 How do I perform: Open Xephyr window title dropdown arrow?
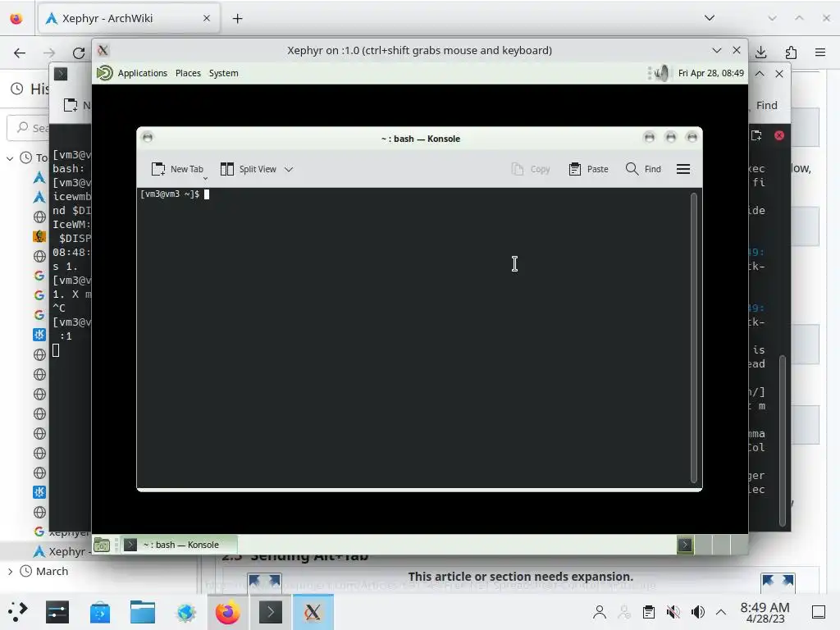[717, 50]
